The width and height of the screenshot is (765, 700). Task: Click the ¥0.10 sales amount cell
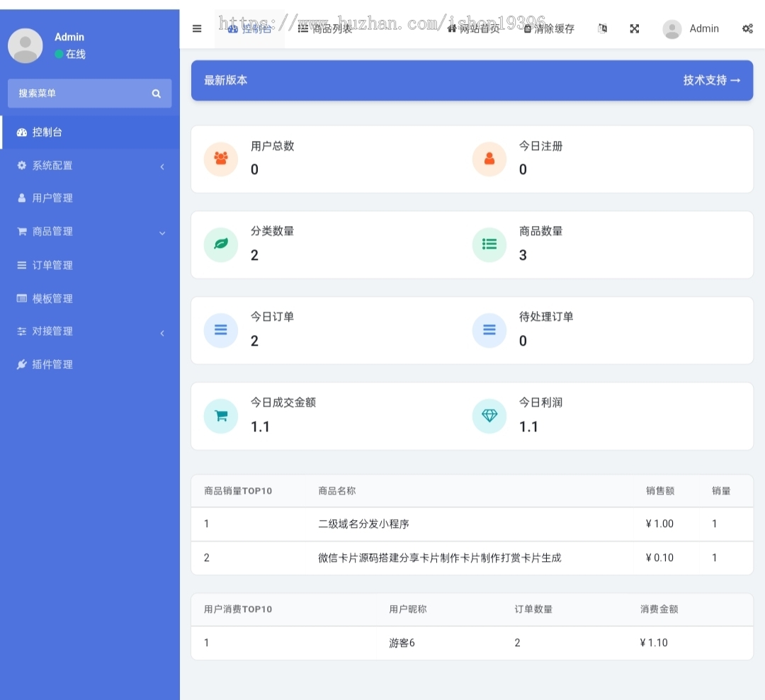click(x=659, y=558)
